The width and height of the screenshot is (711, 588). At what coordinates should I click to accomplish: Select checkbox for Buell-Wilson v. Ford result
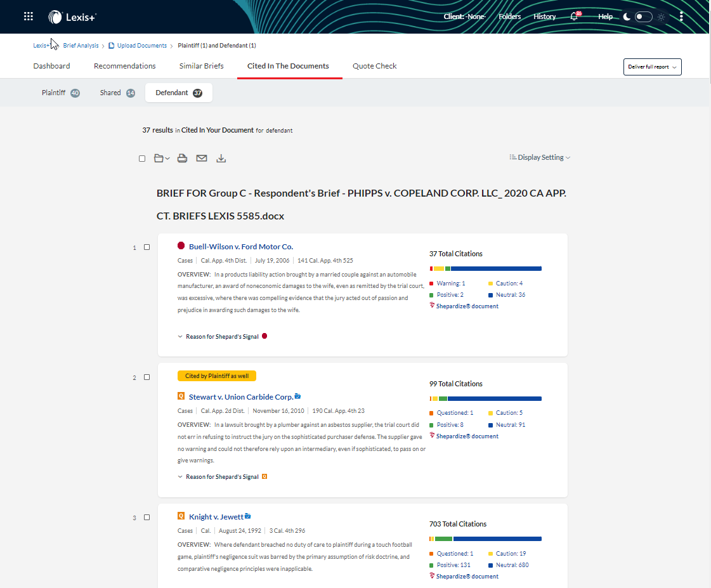(x=147, y=247)
